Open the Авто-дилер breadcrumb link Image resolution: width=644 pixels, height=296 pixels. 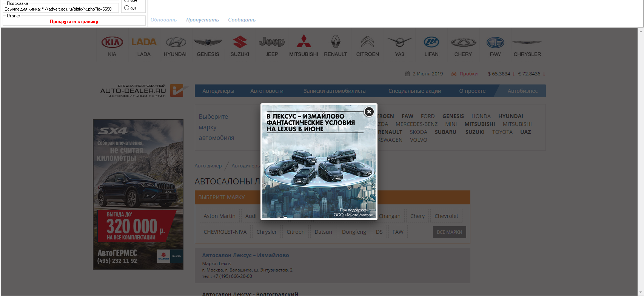pyautogui.click(x=208, y=166)
